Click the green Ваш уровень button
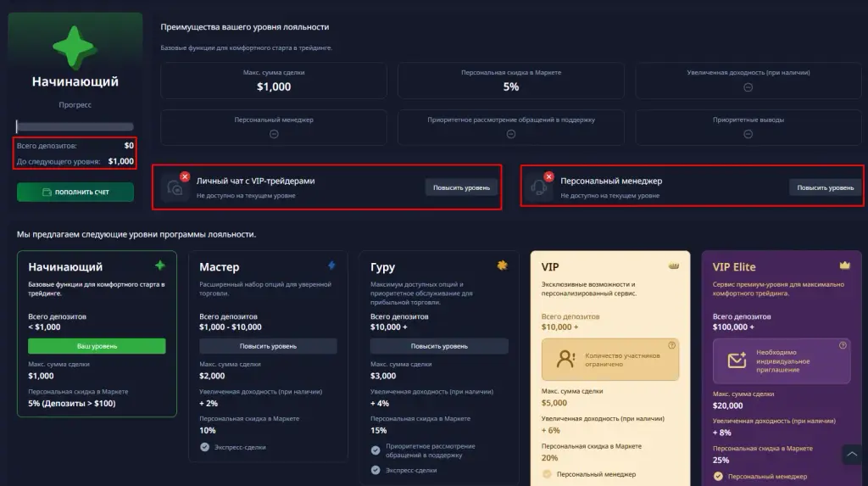868x486 pixels. [97, 346]
